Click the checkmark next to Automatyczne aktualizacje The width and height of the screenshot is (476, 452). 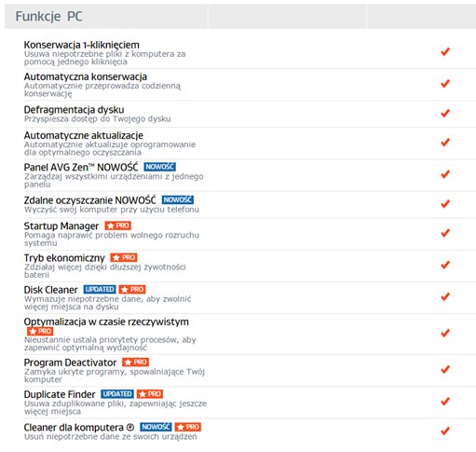pos(445,143)
